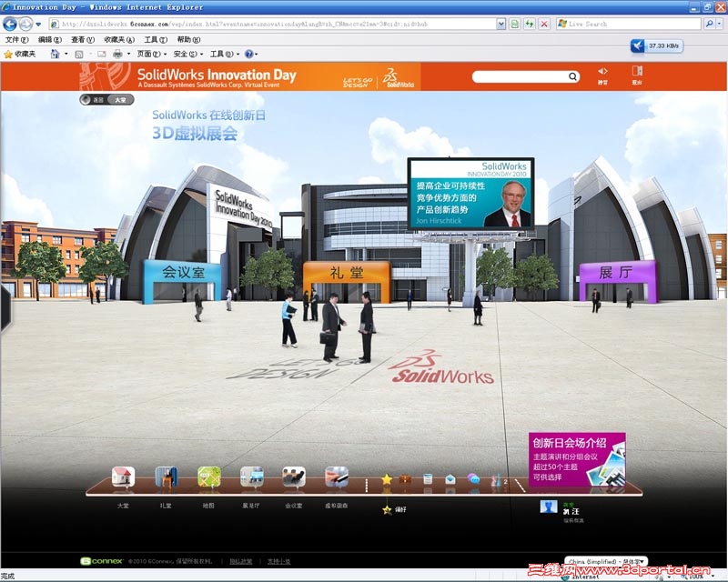
Task: Click the privacy policy footer link
Action: 240,561
